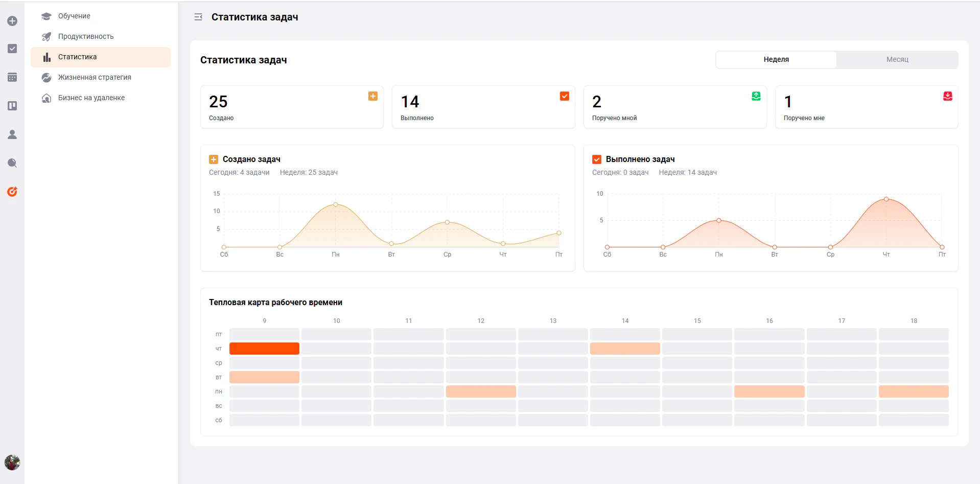Click the orange goal target icon

coord(12,192)
